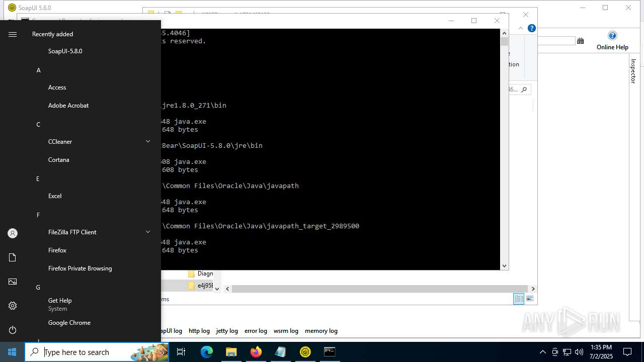The image size is (644, 362).
Task: Open SoapUI-5.8.0 from Recently added
Action: point(65,51)
